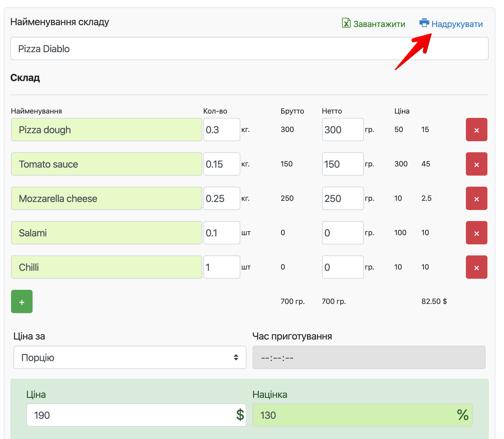The image size is (504, 439).
Task: Click the Завантажити link
Action: point(379,24)
